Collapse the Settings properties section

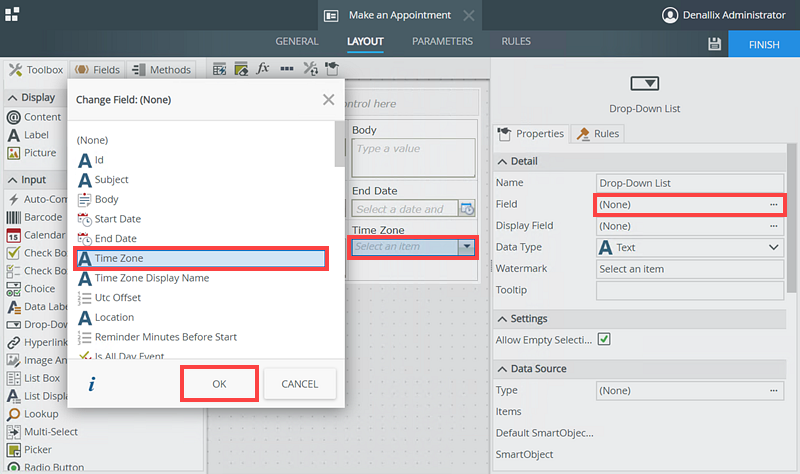click(x=502, y=319)
